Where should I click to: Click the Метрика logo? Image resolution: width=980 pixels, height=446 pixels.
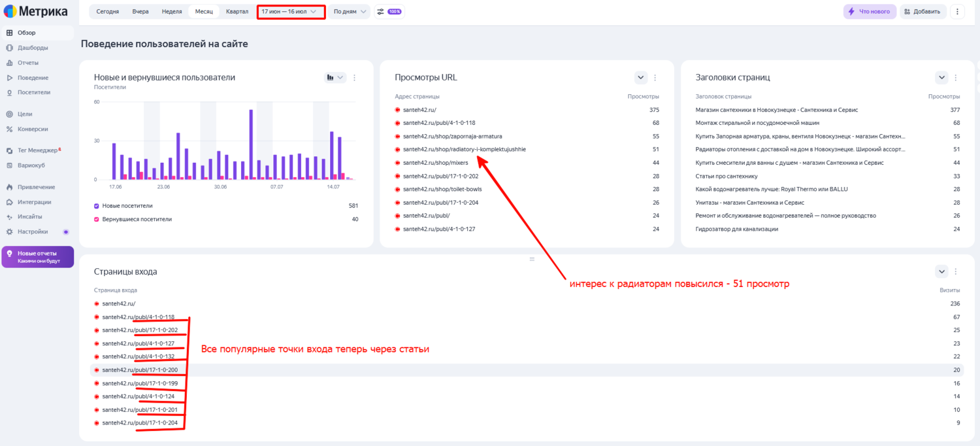coord(36,11)
